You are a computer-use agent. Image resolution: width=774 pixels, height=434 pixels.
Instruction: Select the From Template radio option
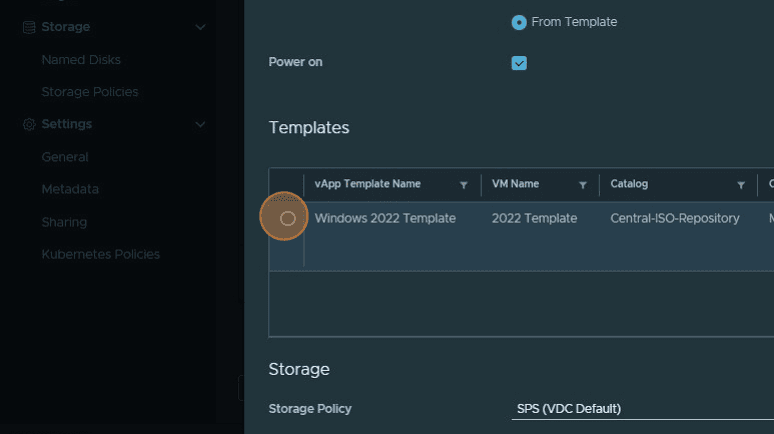click(519, 22)
